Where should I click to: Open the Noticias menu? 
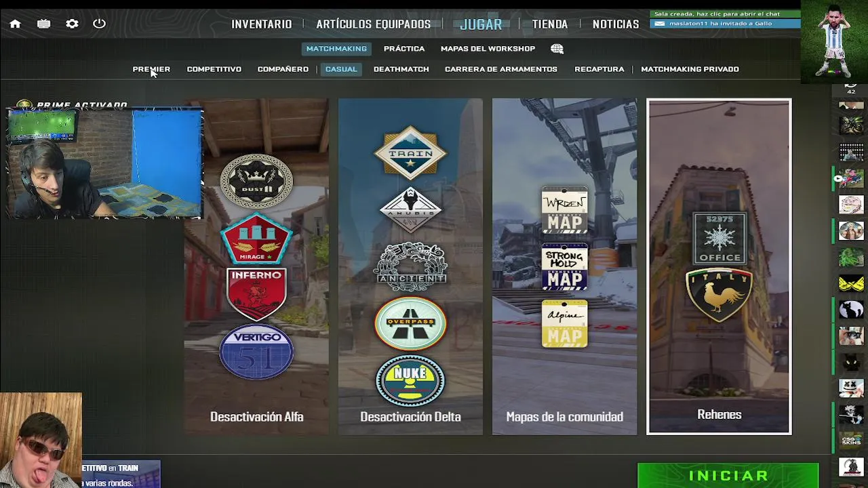616,24
